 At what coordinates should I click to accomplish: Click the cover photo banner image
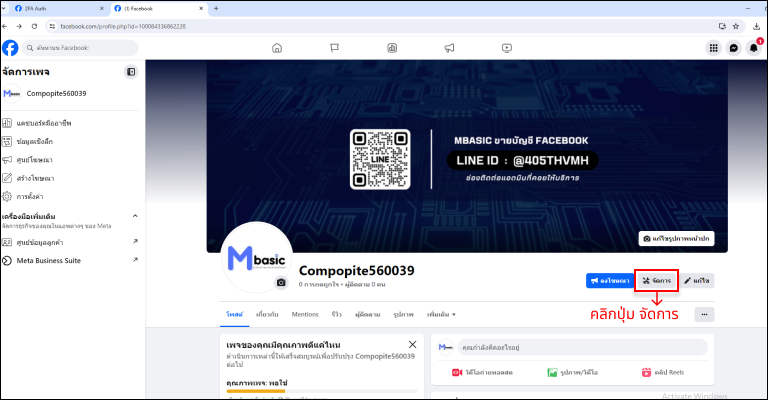(467, 157)
